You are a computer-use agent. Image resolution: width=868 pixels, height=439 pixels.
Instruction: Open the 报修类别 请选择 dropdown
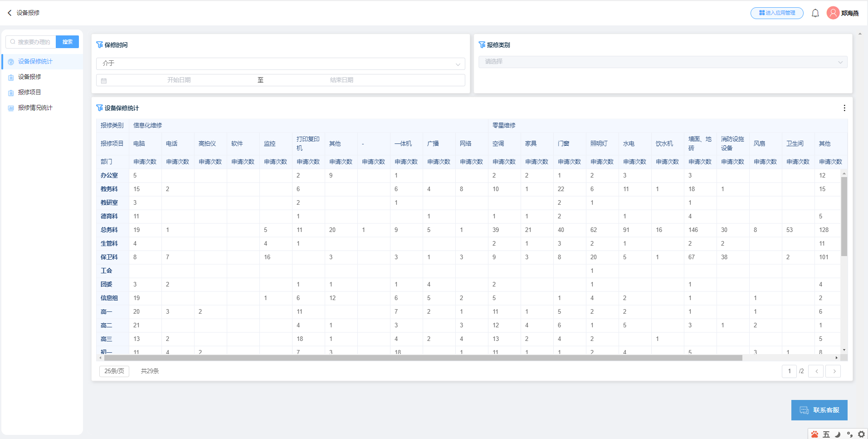pyautogui.click(x=663, y=62)
